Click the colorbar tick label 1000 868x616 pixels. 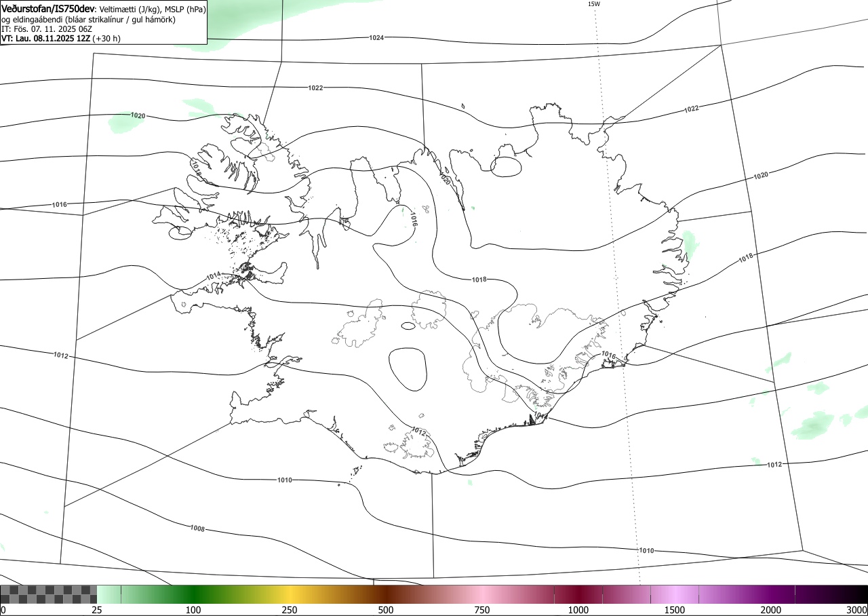tap(578, 610)
